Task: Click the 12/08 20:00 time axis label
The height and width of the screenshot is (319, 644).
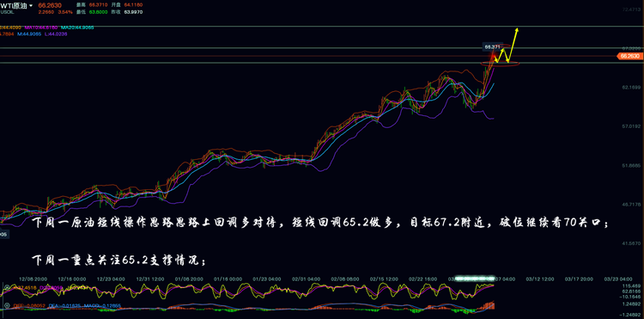Action: [x=33, y=279]
